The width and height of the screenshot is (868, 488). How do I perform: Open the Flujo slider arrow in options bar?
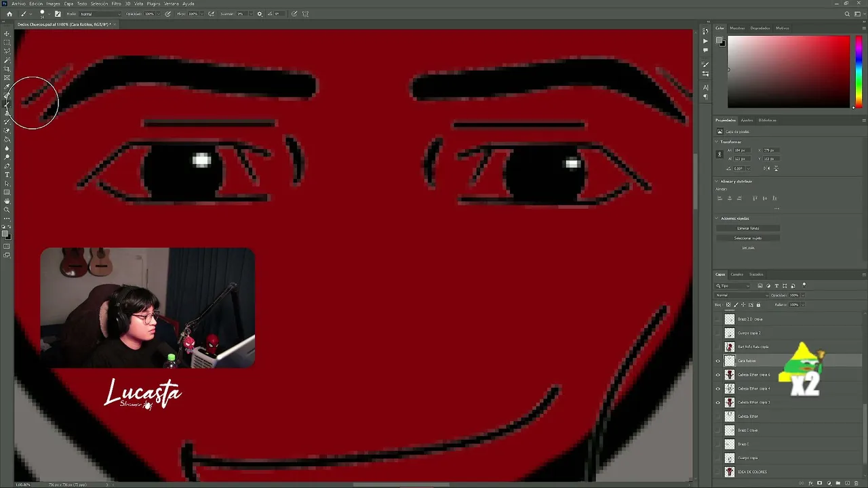201,14
